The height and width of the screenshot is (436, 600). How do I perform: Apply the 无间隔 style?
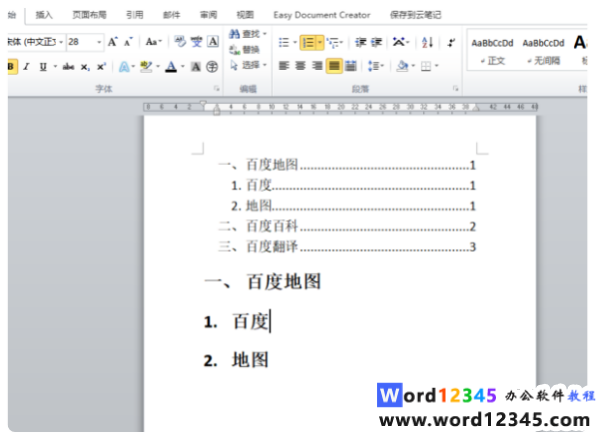(544, 51)
